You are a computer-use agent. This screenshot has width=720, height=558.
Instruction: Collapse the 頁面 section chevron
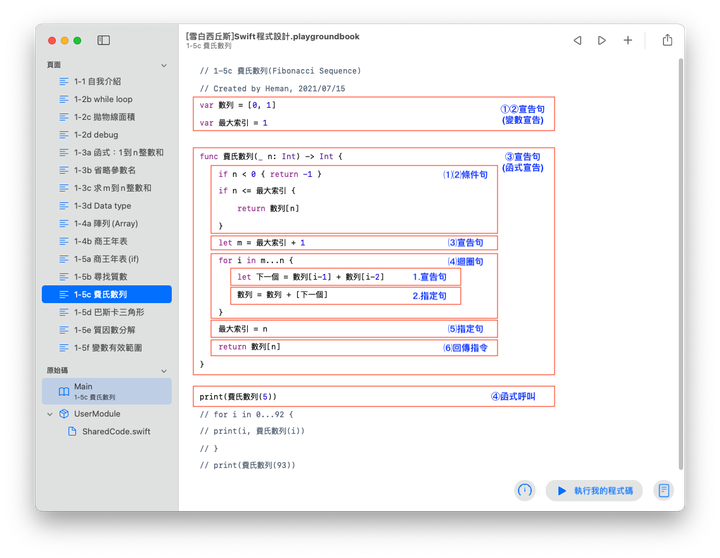pos(164,66)
